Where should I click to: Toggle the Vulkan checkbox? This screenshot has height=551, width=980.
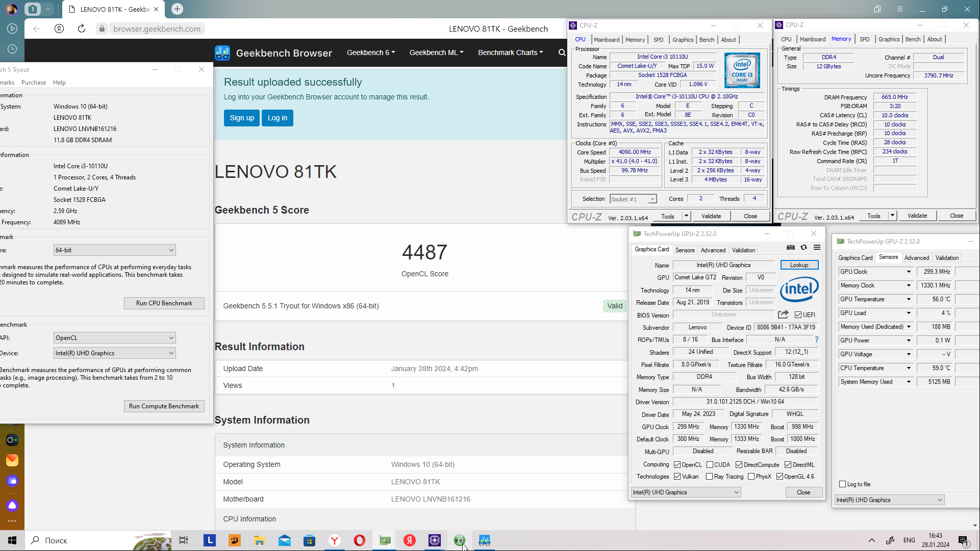(x=677, y=477)
